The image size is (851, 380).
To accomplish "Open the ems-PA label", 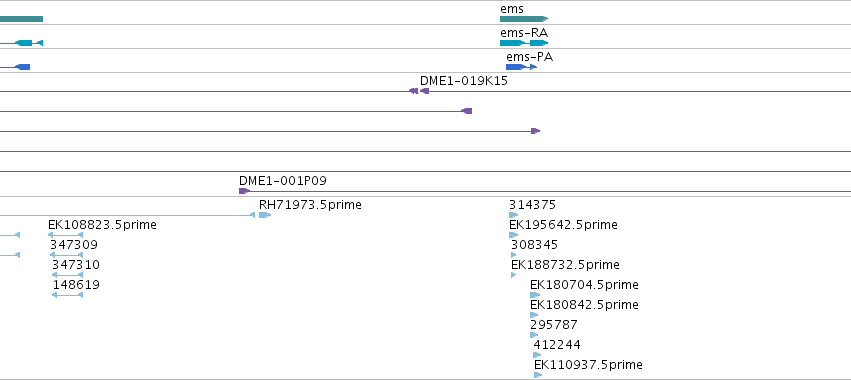I will 530,57.
